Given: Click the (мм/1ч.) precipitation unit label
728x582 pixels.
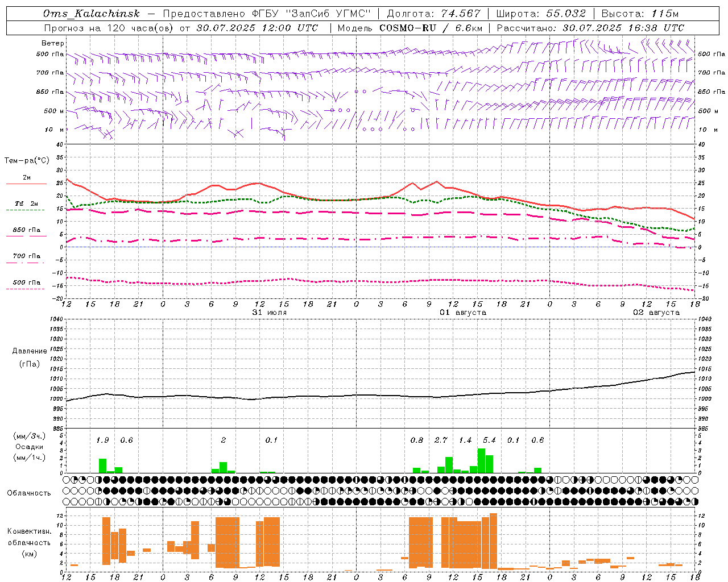Looking at the screenshot, I should 29,458.
